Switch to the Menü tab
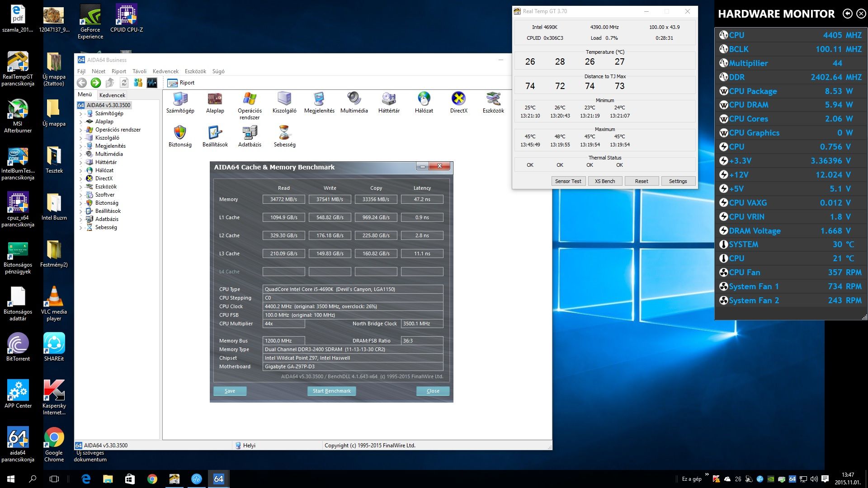 (x=85, y=94)
